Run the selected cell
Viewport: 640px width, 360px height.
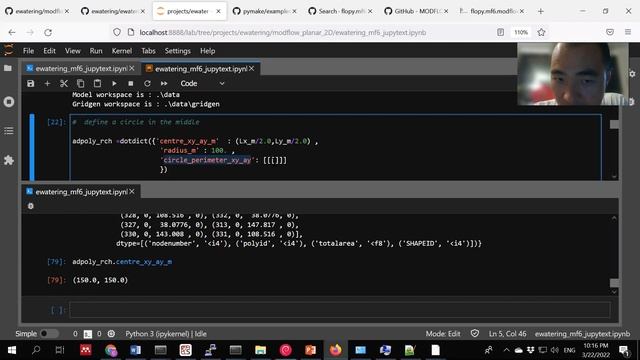coord(114,83)
